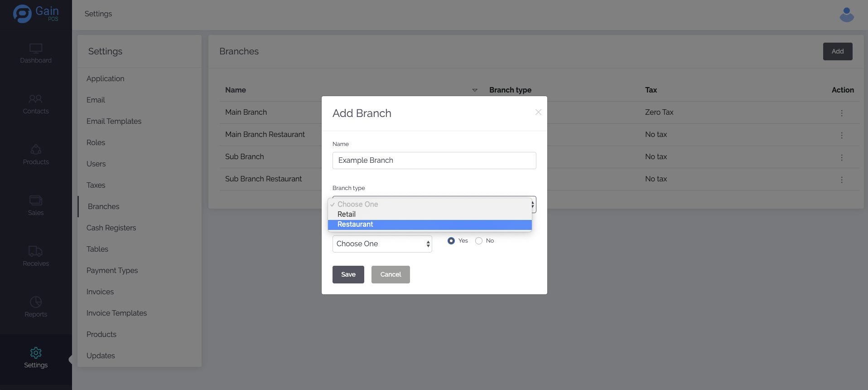This screenshot has width=868, height=390.
Task: Click the Sales sidebar icon
Action: pos(36,201)
